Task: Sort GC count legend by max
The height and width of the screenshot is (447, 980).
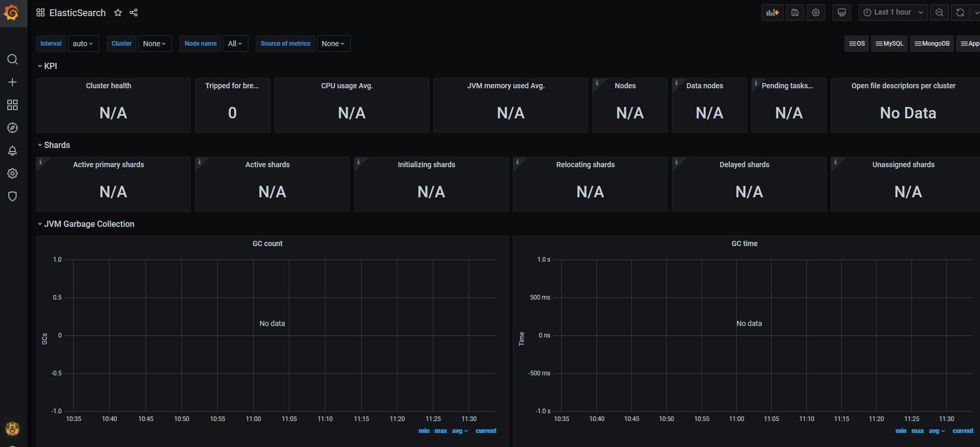Action: coord(440,431)
